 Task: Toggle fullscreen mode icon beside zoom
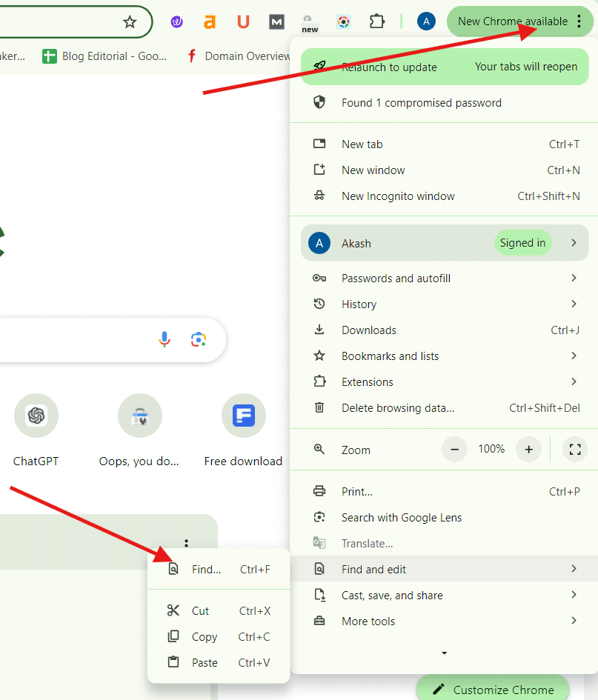tap(575, 449)
